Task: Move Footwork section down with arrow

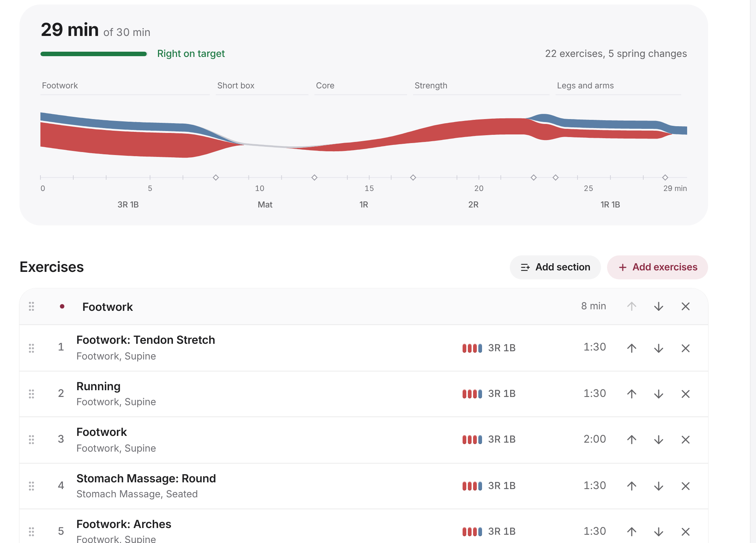Action: [x=659, y=306]
